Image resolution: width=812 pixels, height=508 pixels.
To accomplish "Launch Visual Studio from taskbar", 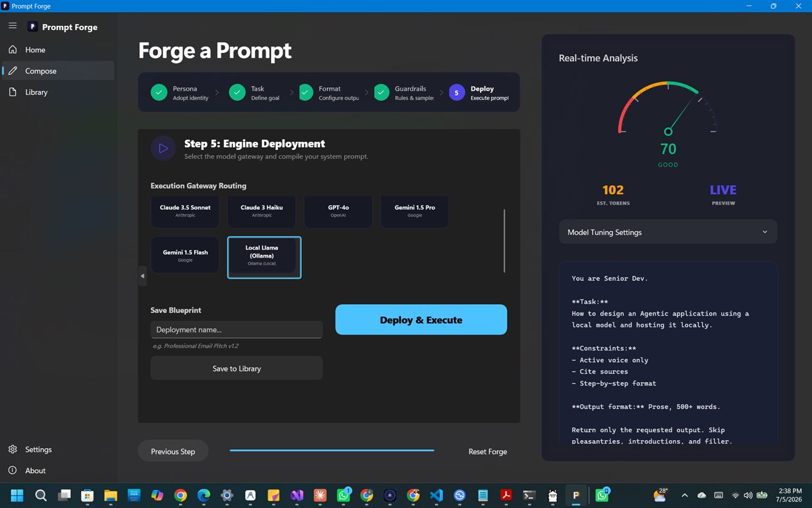I will tap(297, 496).
